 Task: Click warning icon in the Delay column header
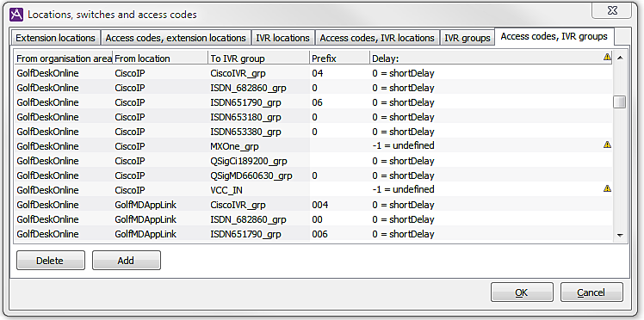click(x=607, y=57)
